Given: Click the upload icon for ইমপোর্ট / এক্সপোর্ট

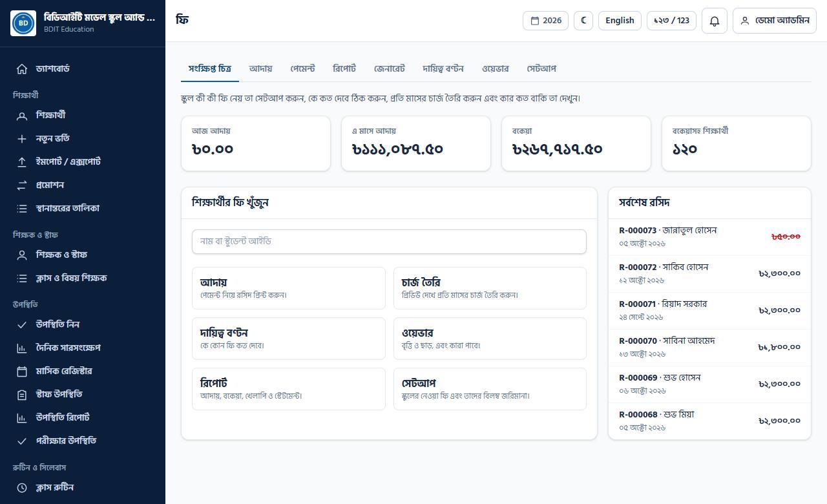Looking at the screenshot, I should 22,162.
